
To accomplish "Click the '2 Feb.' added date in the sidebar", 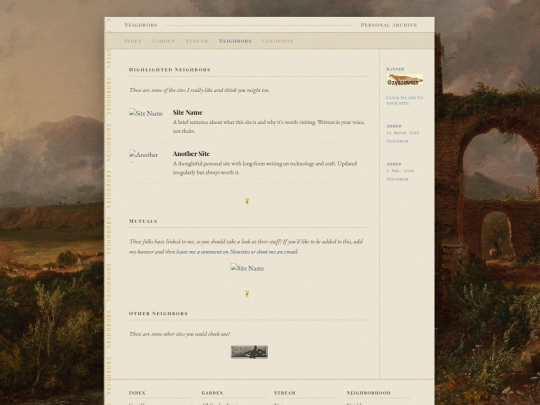I will click(x=400, y=170).
